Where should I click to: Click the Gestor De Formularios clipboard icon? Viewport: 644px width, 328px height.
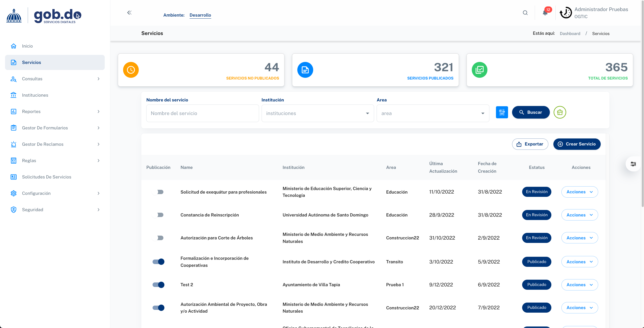coord(14,128)
